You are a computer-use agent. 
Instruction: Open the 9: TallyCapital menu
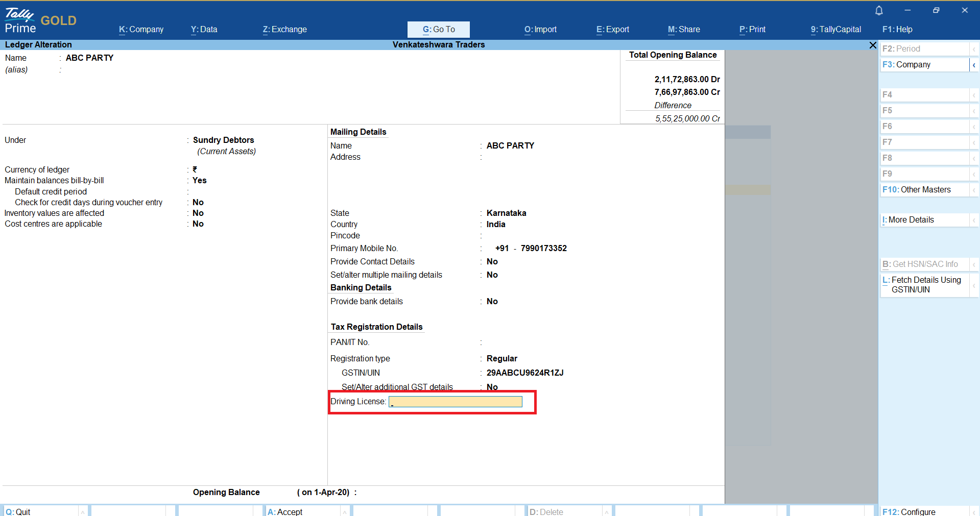pos(835,30)
